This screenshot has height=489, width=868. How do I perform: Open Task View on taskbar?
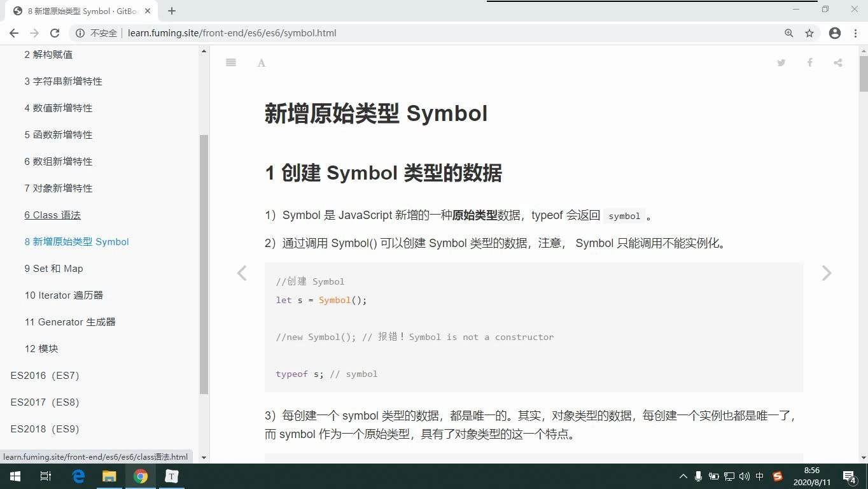coord(46,476)
